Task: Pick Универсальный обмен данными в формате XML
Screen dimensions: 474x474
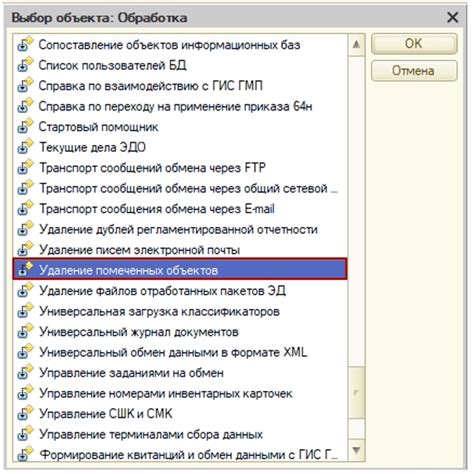Action: [x=180, y=352]
